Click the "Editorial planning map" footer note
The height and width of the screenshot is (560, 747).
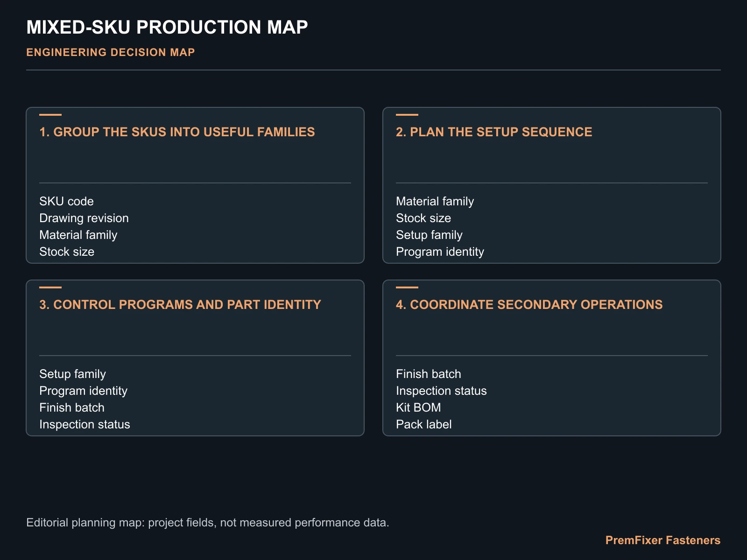click(208, 522)
